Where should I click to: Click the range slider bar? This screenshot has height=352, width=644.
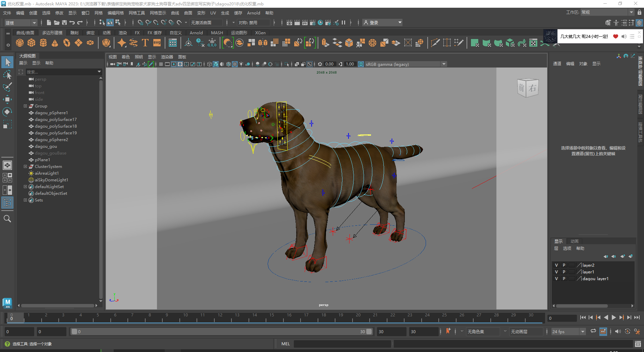[221, 332]
